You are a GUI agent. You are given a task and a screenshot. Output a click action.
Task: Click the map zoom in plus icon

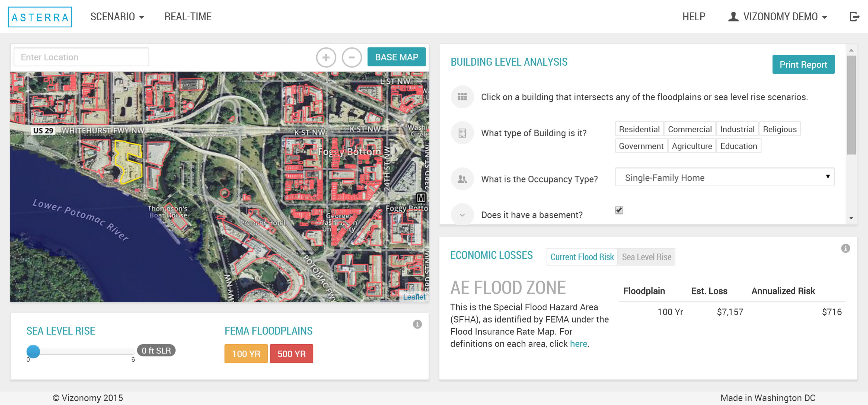point(325,57)
